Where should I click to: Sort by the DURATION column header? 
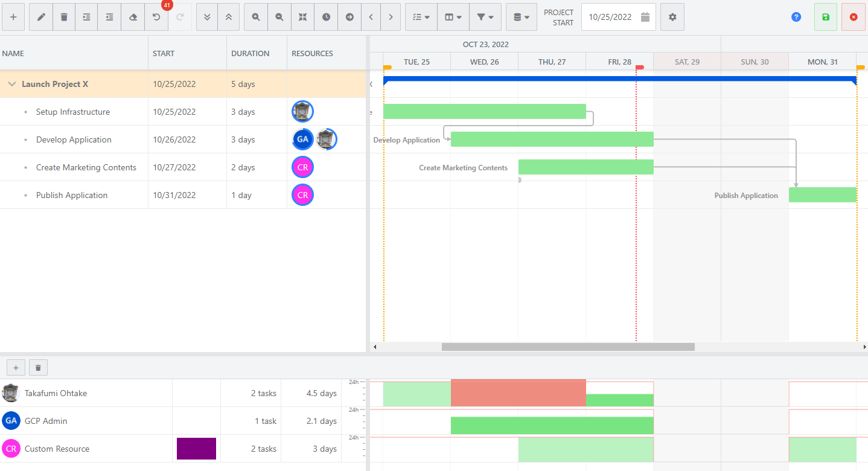[250, 53]
